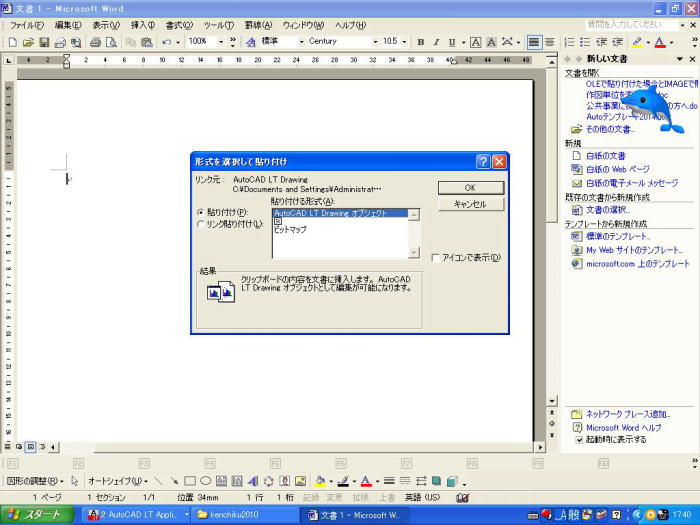Select the Oval drawing tool
The width and height of the screenshot is (700, 525).
(205, 481)
